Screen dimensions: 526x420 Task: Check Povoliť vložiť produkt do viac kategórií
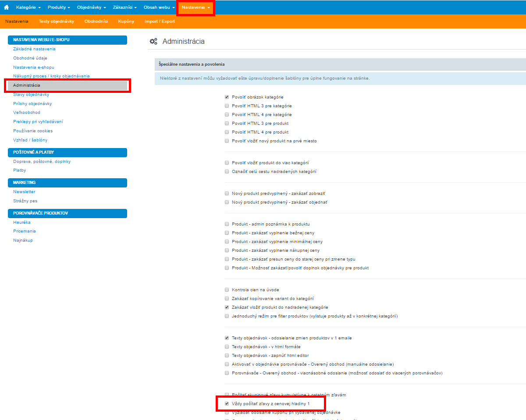(x=227, y=163)
